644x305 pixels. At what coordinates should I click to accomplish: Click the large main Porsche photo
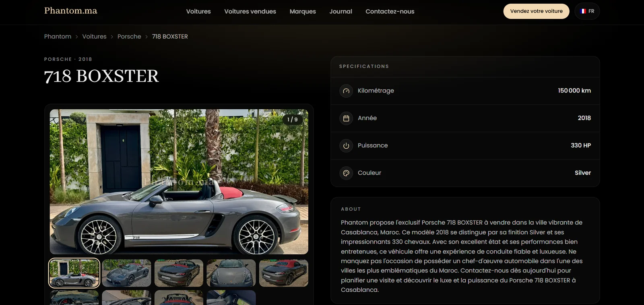[179, 182]
